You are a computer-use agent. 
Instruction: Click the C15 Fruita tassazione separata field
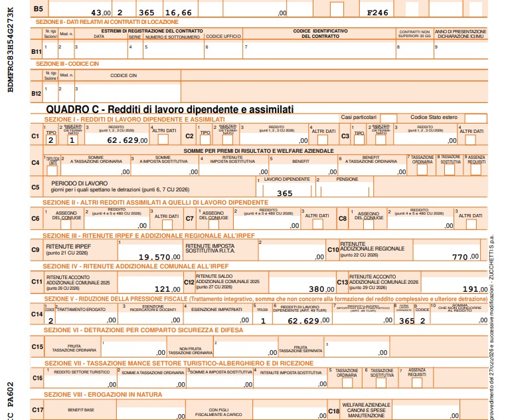coord(357,348)
